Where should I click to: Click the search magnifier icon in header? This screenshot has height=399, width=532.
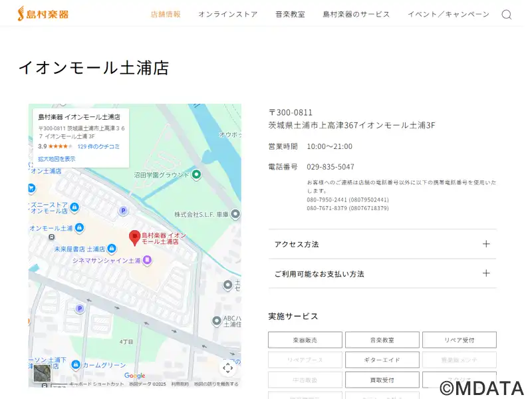[x=507, y=15]
